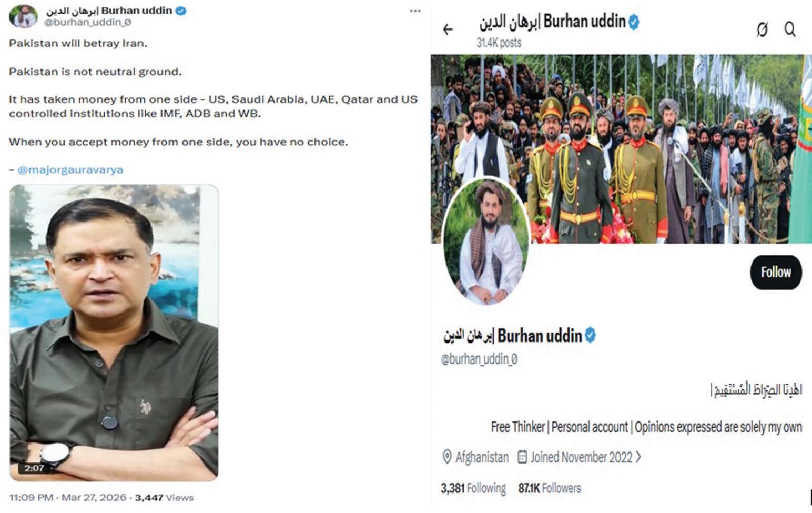
Task: Click the Grok slash-circle icon near search
Action: tap(762, 29)
